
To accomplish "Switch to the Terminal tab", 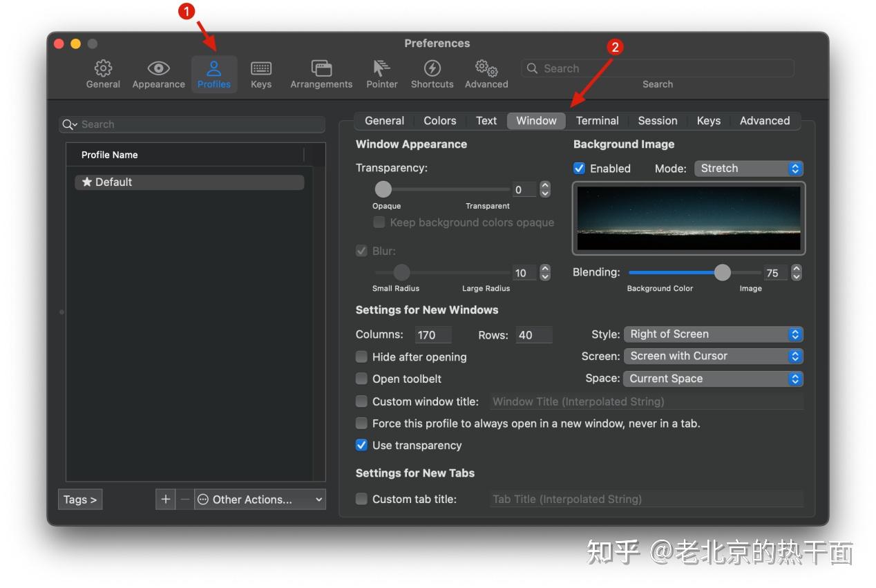I will (597, 120).
